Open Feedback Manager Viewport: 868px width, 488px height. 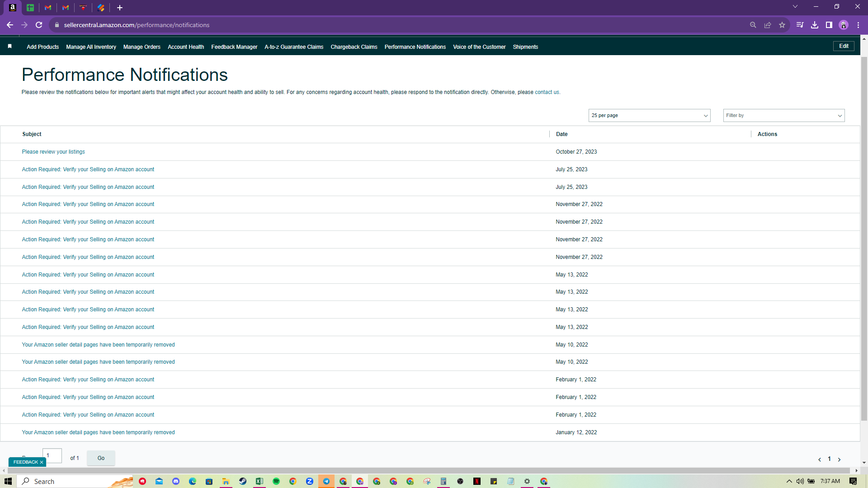(234, 47)
